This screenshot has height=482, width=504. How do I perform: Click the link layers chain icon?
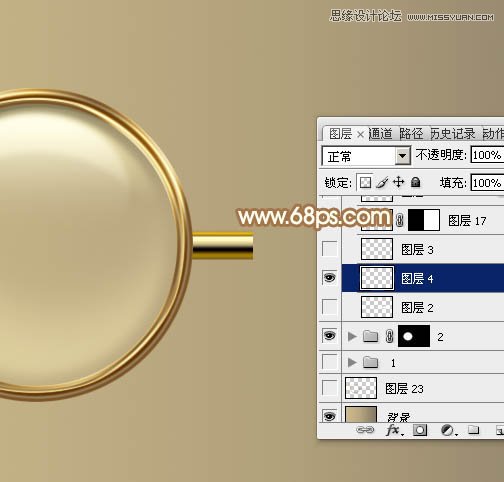click(365, 430)
